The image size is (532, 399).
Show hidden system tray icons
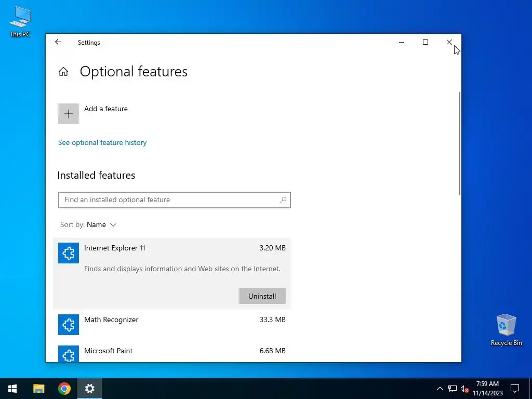click(440, 389)
